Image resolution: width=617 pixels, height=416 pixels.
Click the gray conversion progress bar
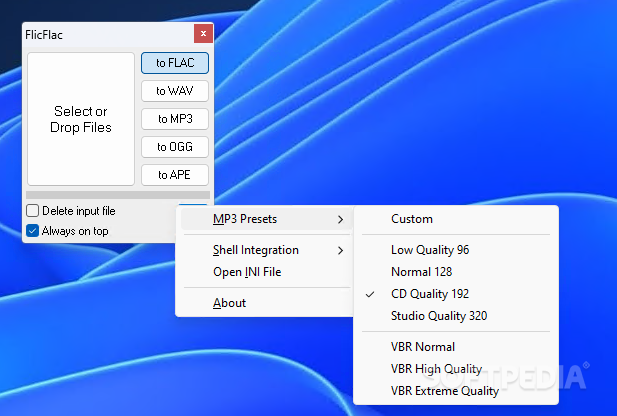coord(118,195)
